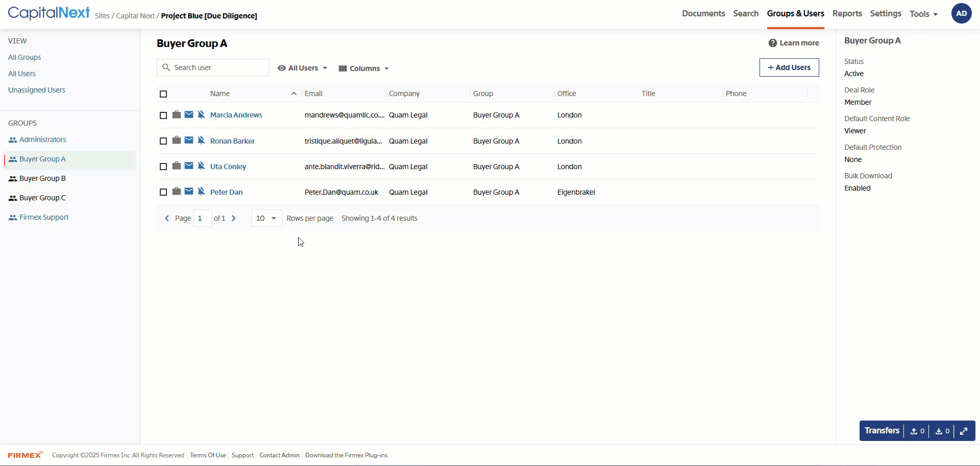Check the Marcia Andrews row checkbox
The image size is (980, 466).
(163, 115)
